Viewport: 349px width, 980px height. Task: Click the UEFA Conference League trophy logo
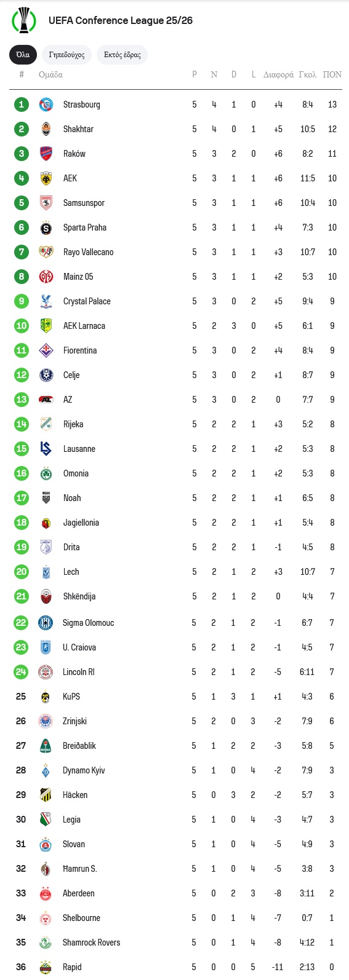[x=24, y=20]
